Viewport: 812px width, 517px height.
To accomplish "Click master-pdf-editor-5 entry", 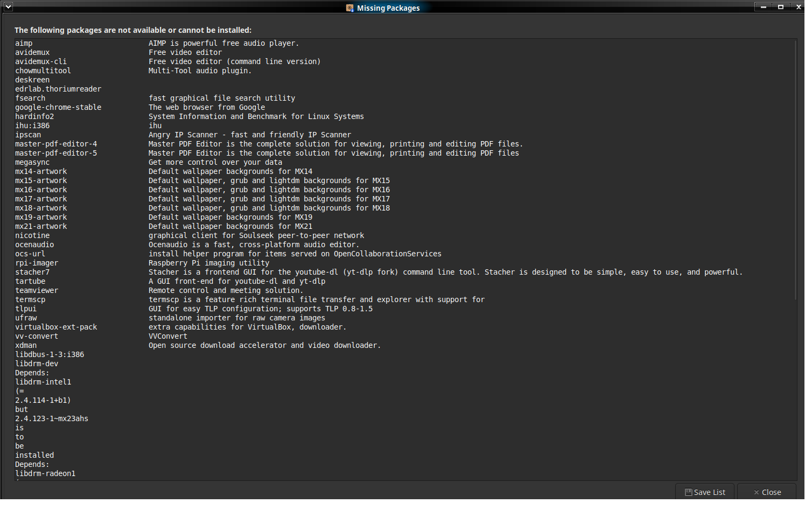I will coord(56,153).
